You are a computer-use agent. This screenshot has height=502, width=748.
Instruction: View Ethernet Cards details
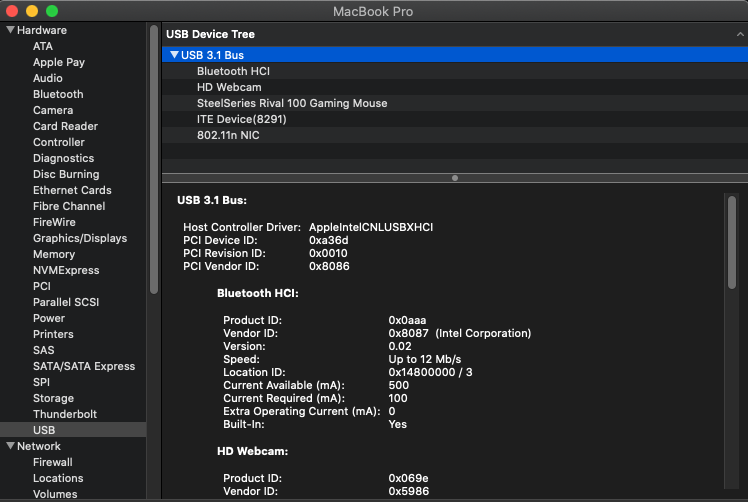(72, 190)
